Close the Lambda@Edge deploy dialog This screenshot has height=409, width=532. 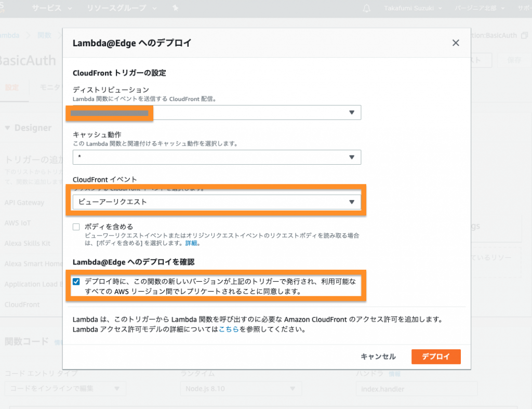(x=456, y=43)
